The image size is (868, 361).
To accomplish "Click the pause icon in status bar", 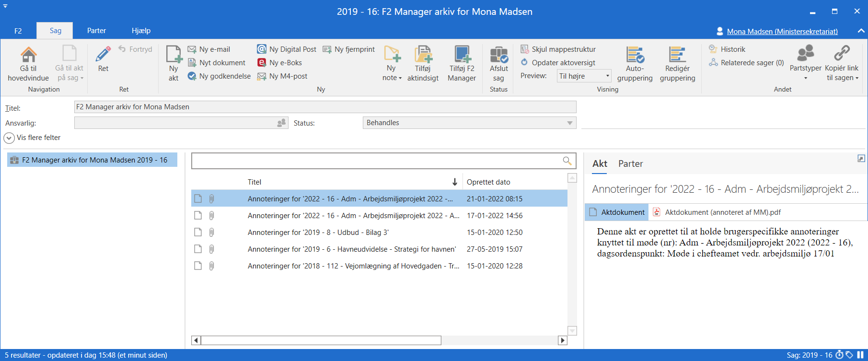I will [x=860, y=355].
